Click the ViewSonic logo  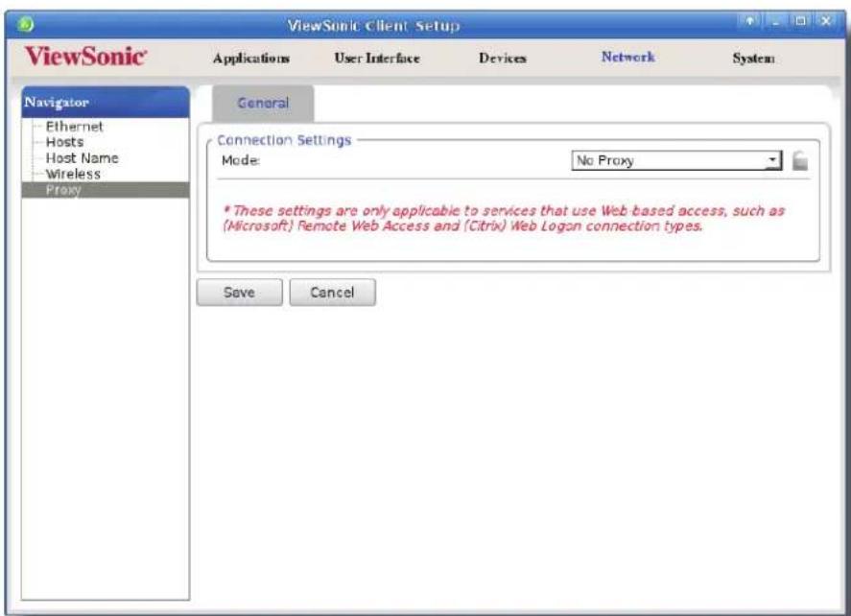tap(85, 57)
